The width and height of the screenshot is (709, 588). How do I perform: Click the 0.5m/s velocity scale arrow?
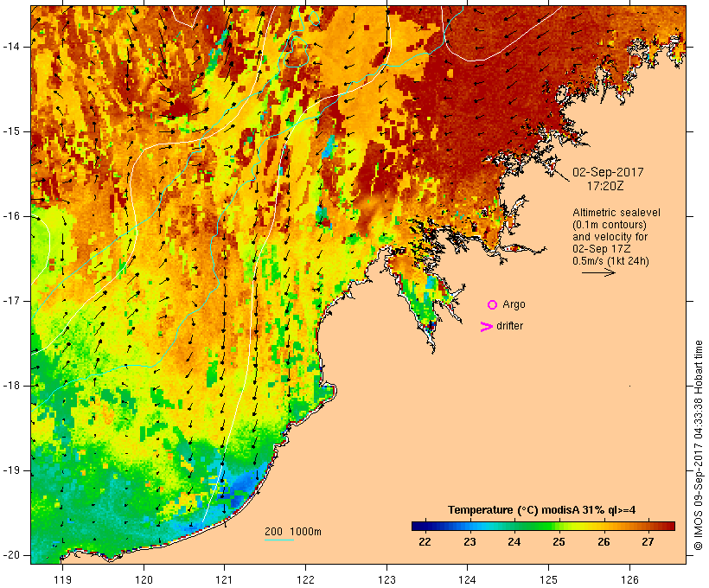[x=598, y=272]
